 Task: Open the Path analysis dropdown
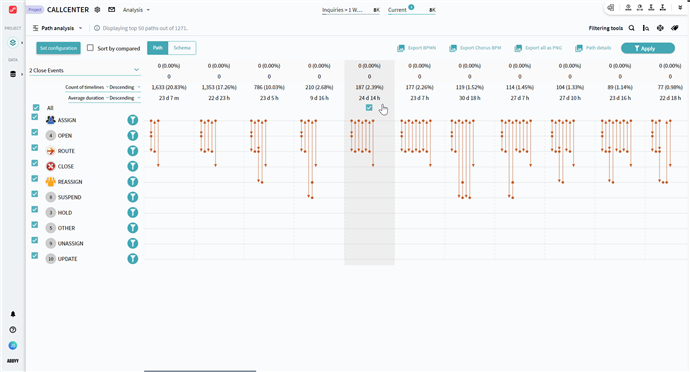(x=58, y=28)
